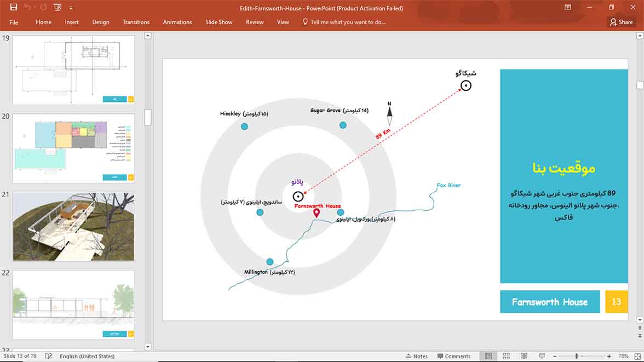Switch to the View tab
This screenshot has height=362, width=644.
283,22
